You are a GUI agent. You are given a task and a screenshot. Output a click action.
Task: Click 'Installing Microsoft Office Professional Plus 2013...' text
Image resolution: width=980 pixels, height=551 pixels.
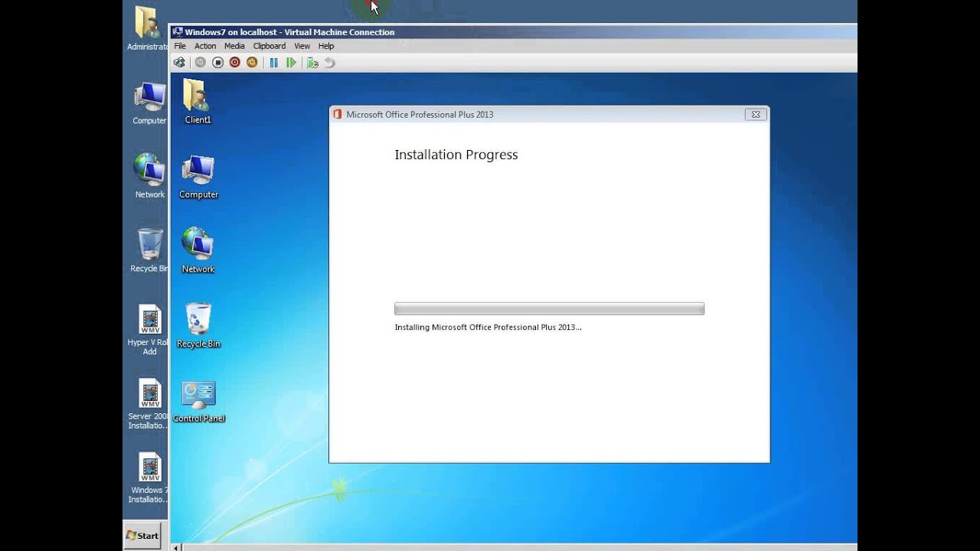pos(488,328)
